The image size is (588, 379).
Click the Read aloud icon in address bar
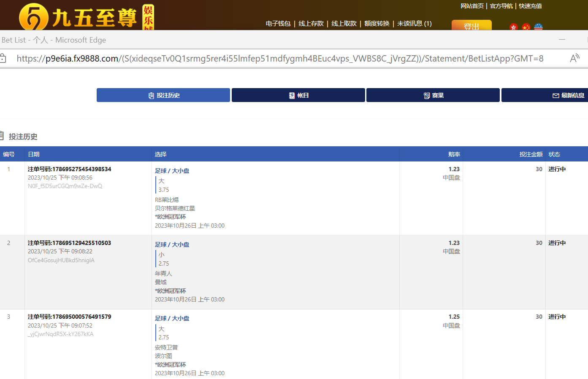pos(574,59)
